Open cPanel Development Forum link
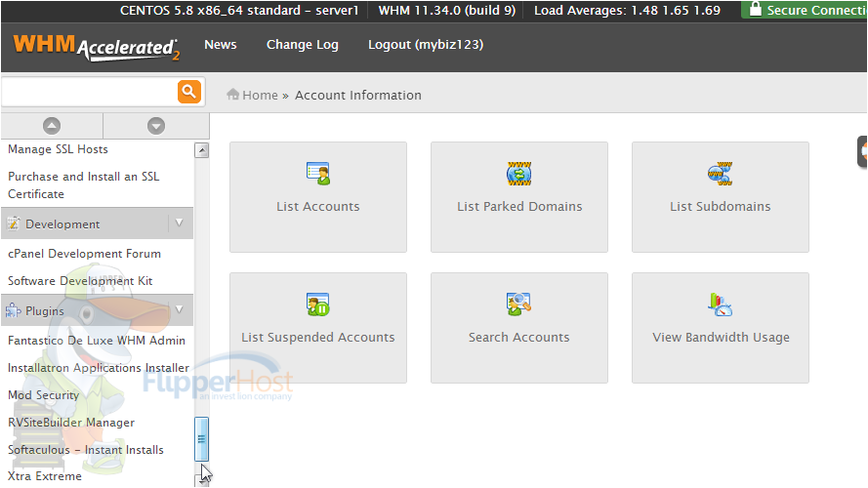 84,254
